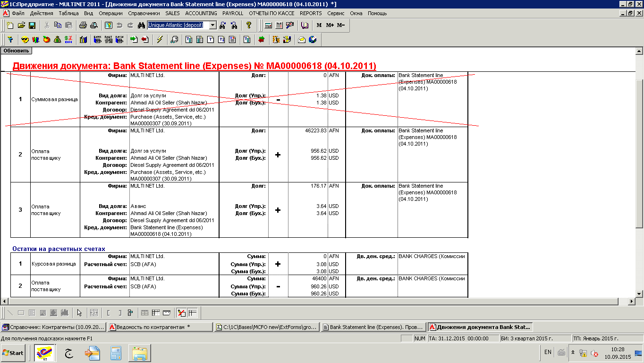Click the binoculars Find icon
This screenshot has height=363, width=644.
[141, 25]
